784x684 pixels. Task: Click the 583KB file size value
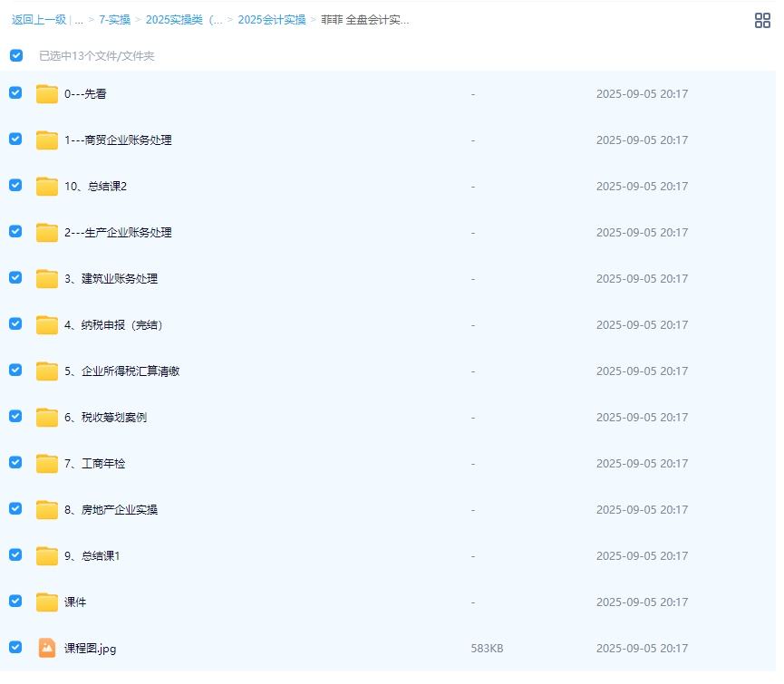point(487,649)
